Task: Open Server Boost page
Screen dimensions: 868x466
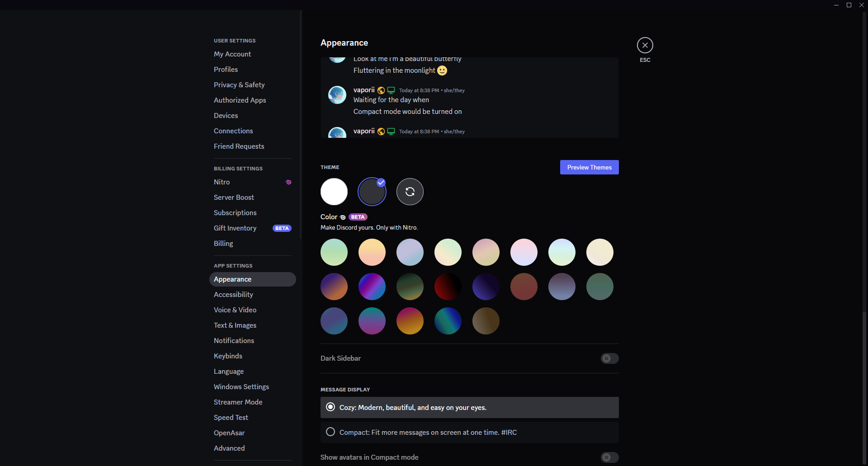Action: click(253, 198)
